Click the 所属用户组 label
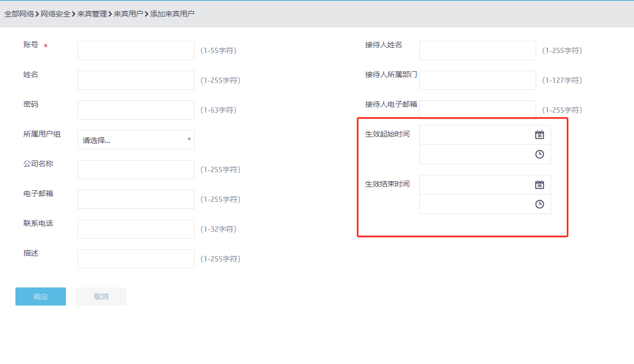Screen dimensions: 634x364 coord(42,134)
